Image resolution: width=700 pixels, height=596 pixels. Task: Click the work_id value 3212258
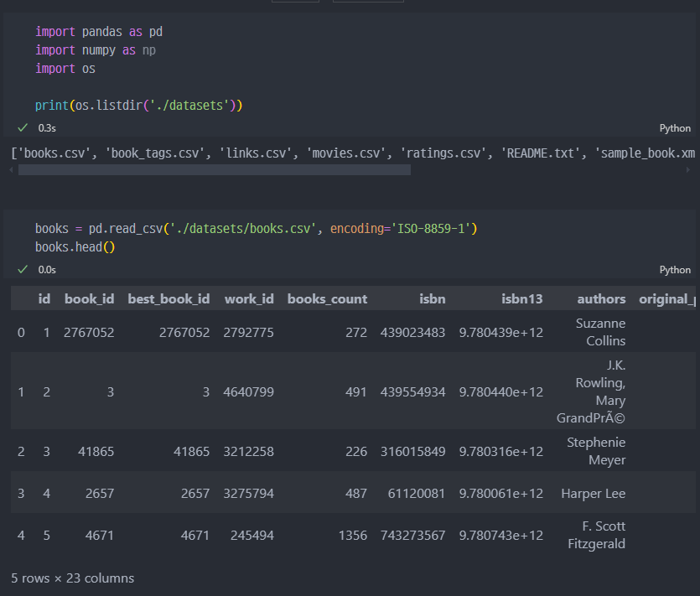point(248,451)
